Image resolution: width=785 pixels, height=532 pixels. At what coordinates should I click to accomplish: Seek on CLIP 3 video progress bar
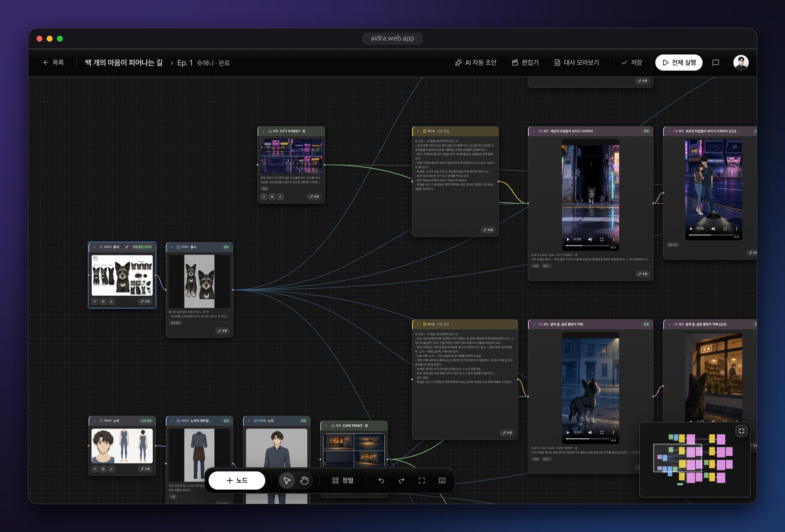[x=590, y=246]
